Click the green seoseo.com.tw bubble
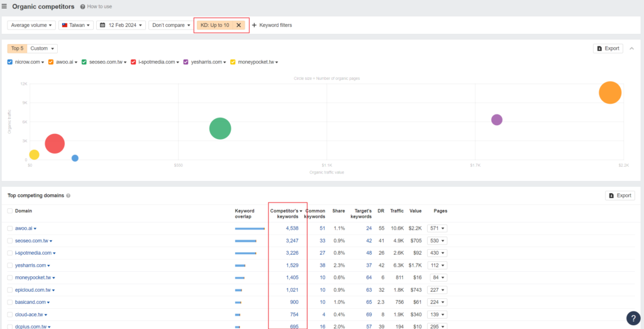The width and height of the screenshot is (644, 329). (220, 128)
